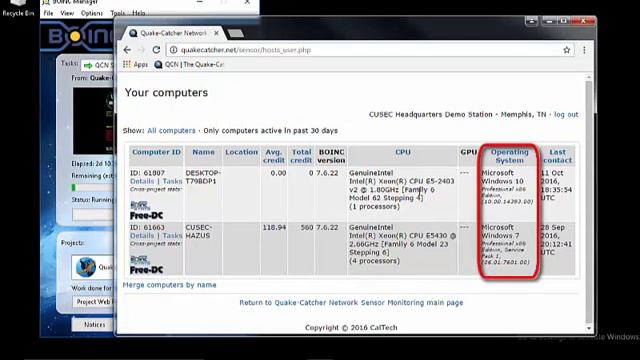Select the Quake-Catcher Network tab

173,33
